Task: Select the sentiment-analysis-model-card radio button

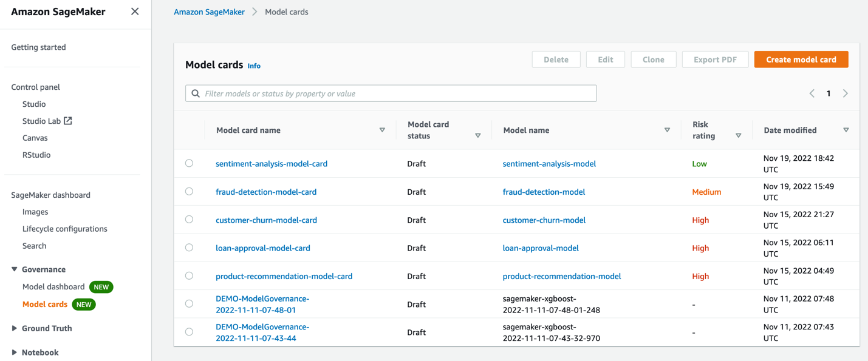Action: pyautogui.click(x=190, y=163)
